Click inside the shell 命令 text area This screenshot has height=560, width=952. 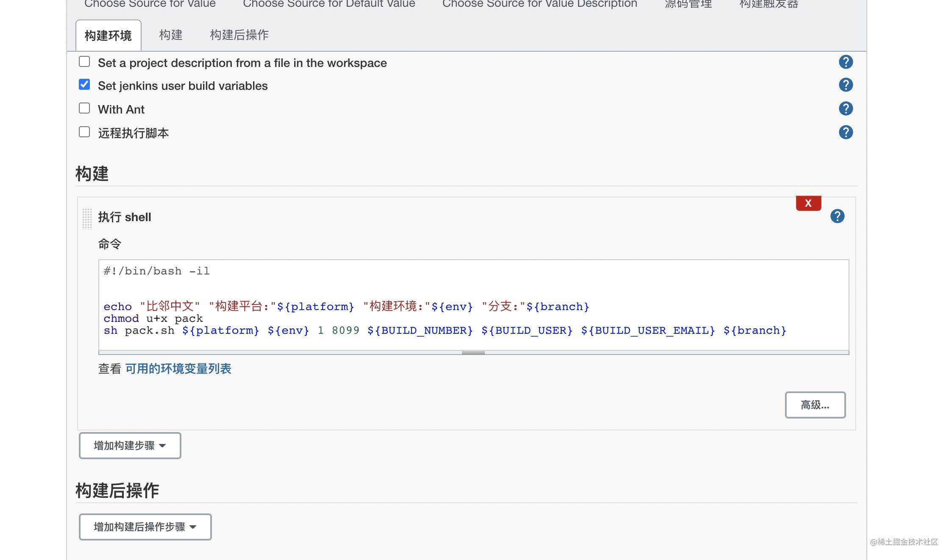pyautogui.click(x=473, y=305)
